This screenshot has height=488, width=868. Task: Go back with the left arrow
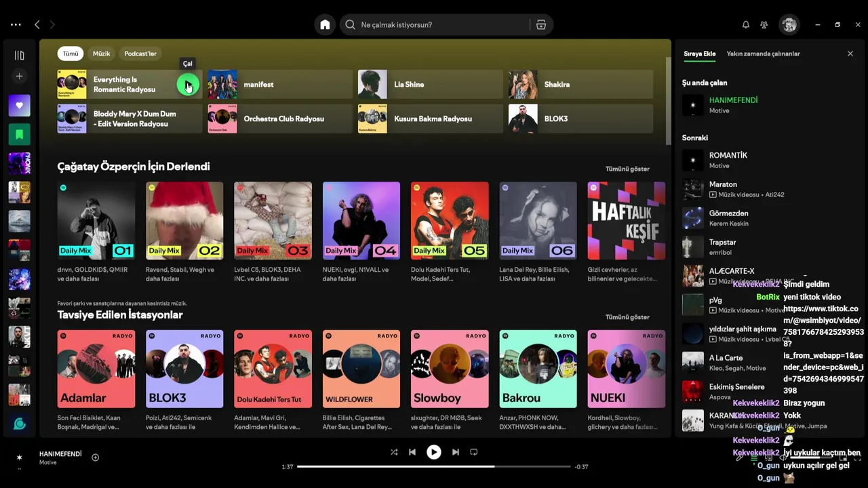click(x=37, y=24)
